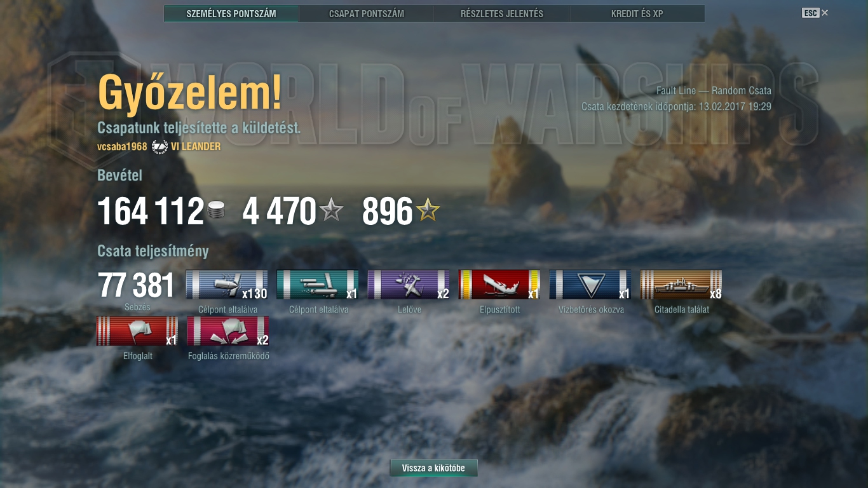The width and height of the screenshot is (868, 488).
Task: Select the purple Lelőve aircraft ribbon
Action: point(409,285)
